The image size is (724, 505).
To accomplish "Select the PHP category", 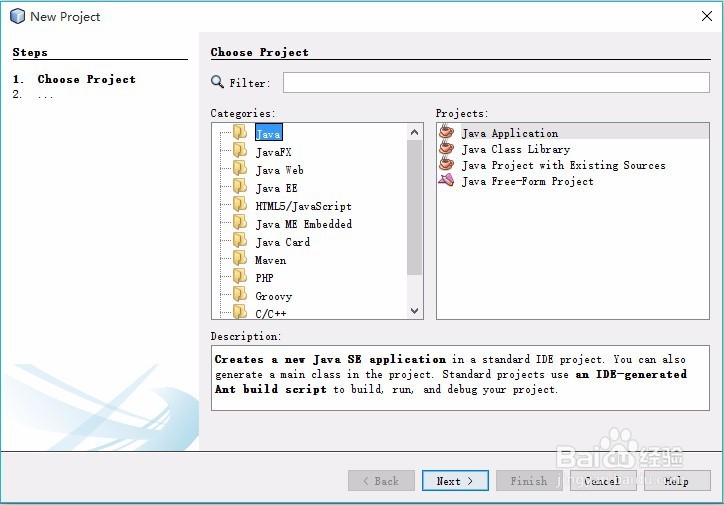I will pos(264,278).
